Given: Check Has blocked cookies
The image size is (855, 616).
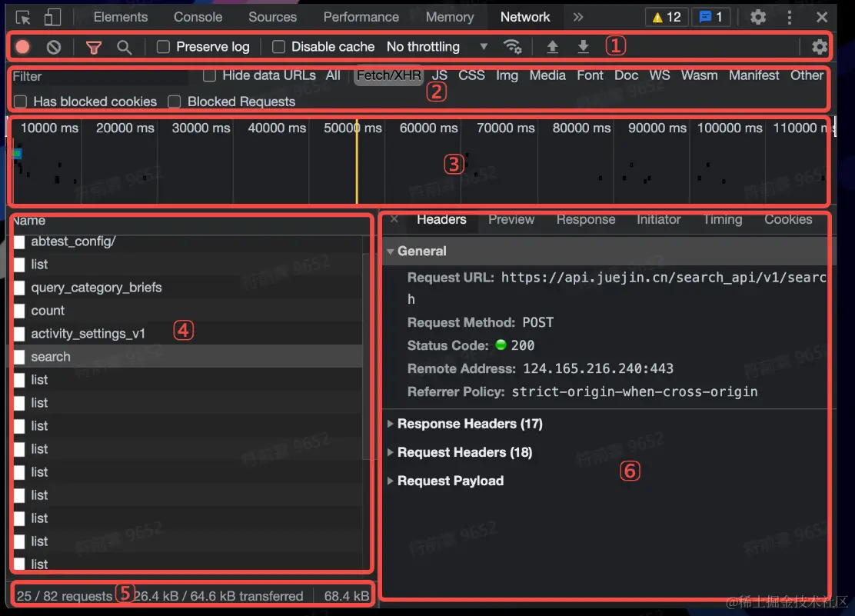Looking at the screenshot, I should 20,102.
